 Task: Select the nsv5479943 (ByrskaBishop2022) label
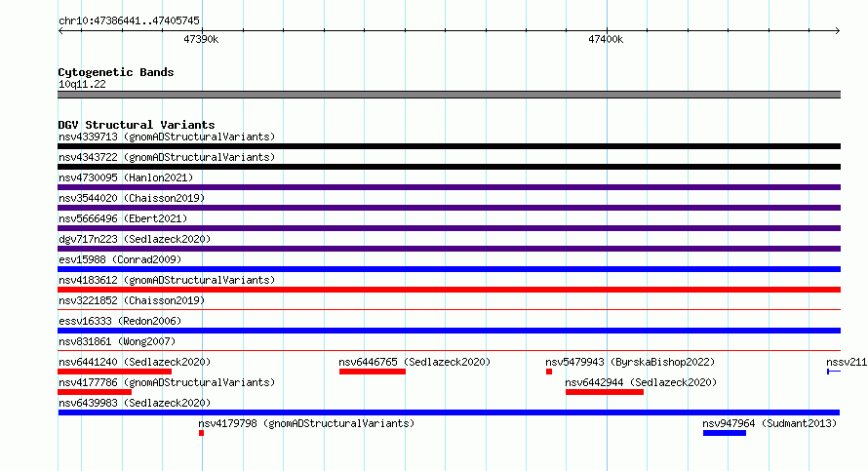point(630,362)
